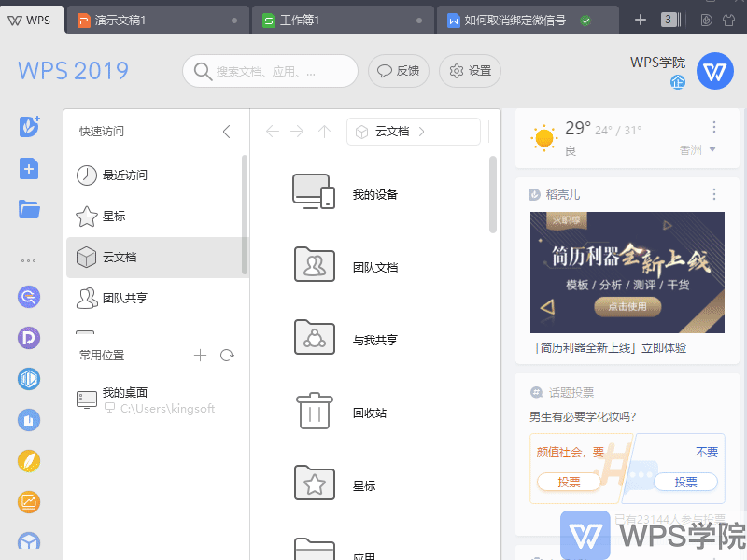747x560 pixels.
Task: Open the Docer leaf icon in left sidebar
Action: click(29, 127)
